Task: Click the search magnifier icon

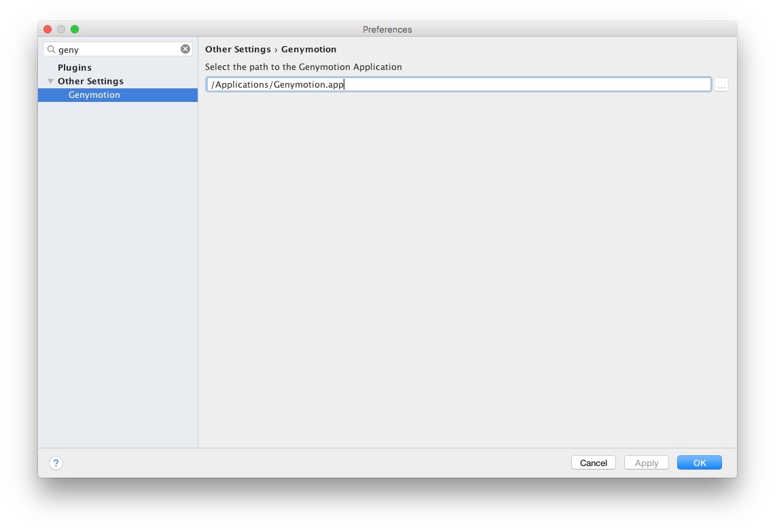Action: pyautogui.click(x=51, y=50)
